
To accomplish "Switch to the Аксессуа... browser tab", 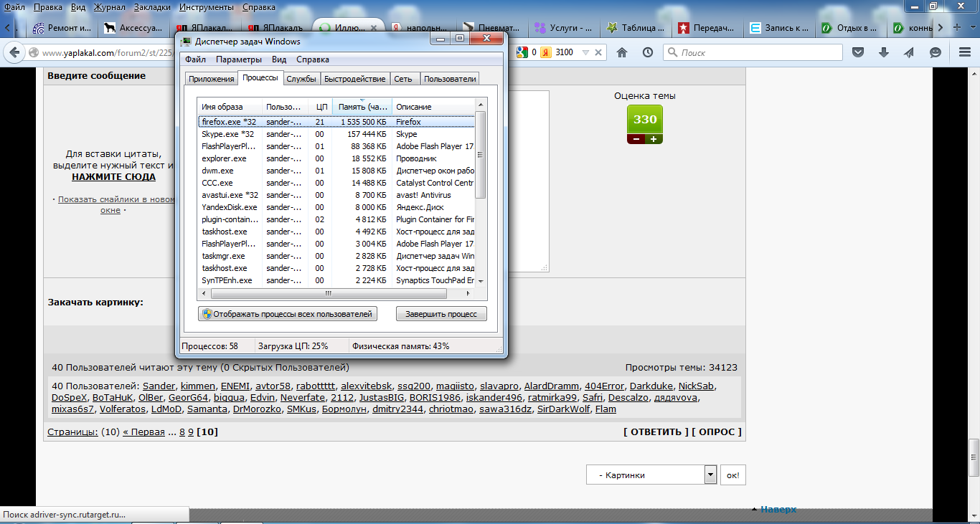I will (134, 28).
